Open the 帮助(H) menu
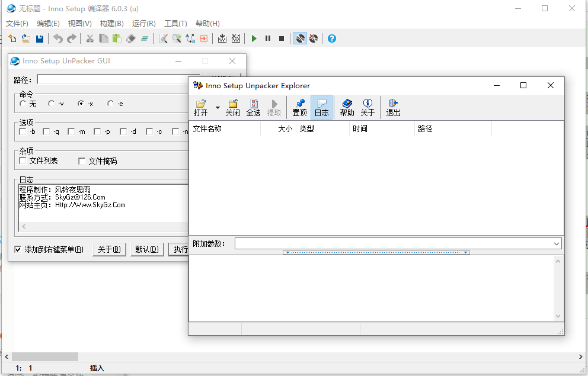The height and width of the screenshot is (376, 588). click(x=207, y=24)
